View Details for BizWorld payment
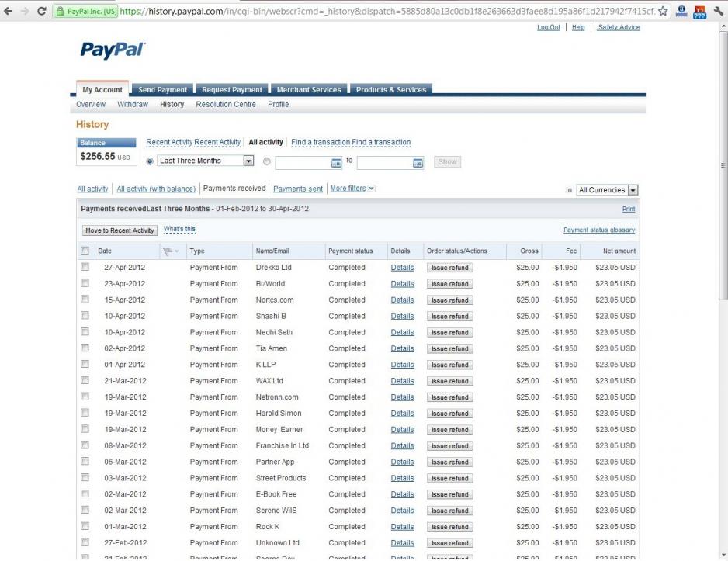 click(402, 283)
